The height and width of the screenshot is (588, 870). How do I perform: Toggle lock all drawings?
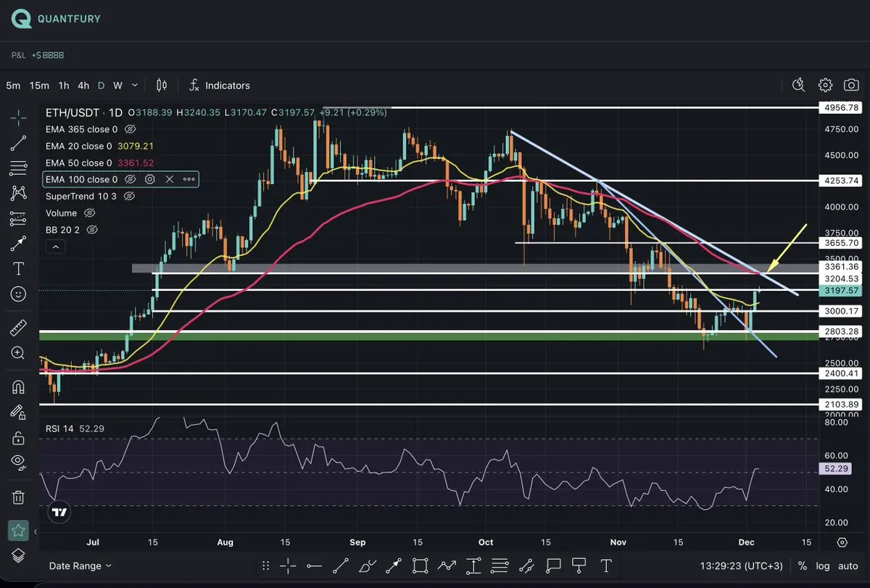point(19,438)
